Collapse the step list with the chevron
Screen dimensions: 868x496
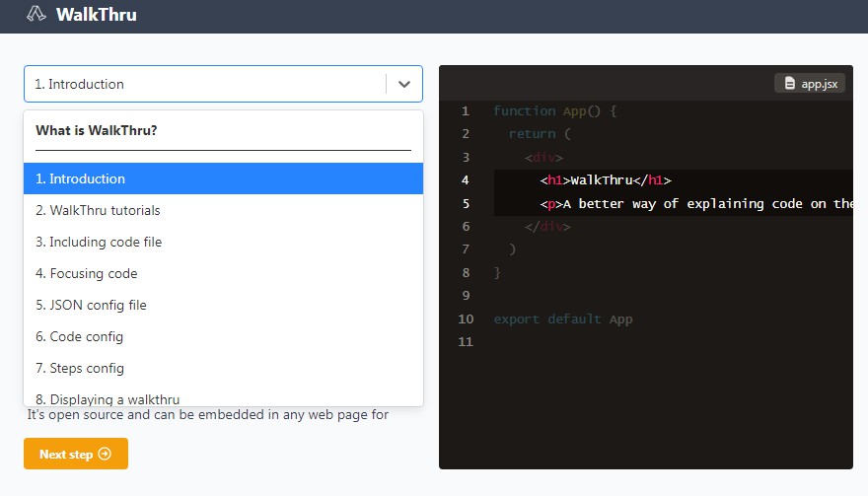(403, 85)
